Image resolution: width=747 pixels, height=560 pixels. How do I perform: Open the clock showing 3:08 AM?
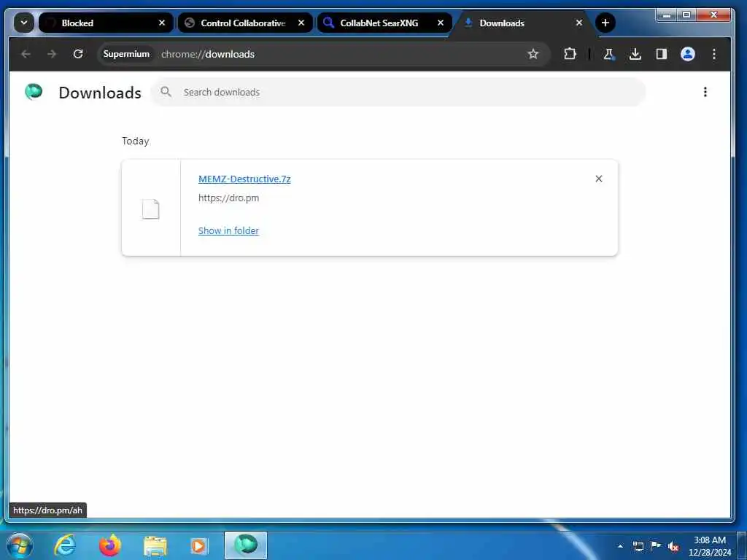point(710,546)
